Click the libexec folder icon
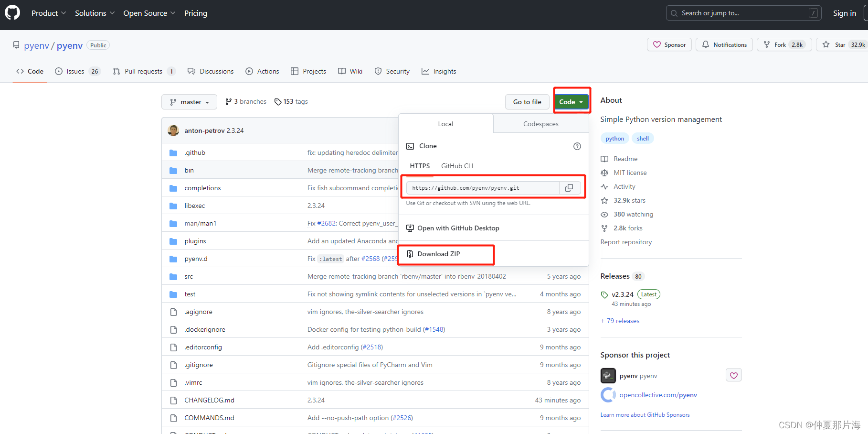The height and width of the screenshot is (434, 868). pyautogui.click(x=173, y=206)
